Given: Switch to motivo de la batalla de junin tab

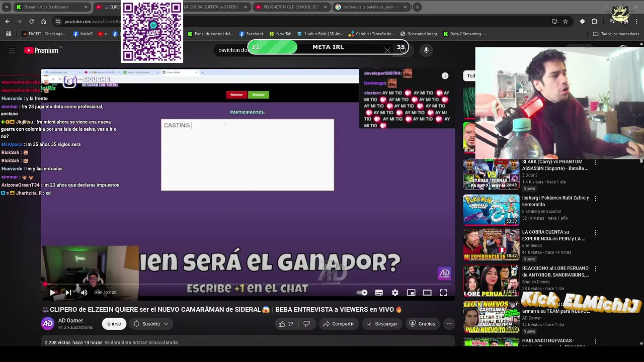Looking at the screenshot, I should [371, 7].
